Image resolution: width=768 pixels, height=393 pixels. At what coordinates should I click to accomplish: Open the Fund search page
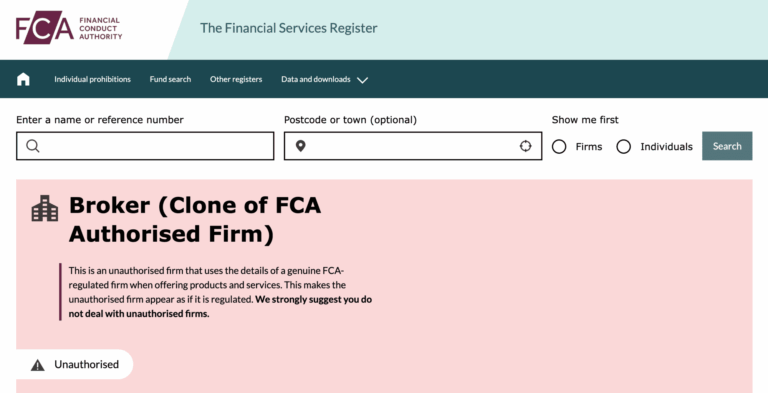(x=170, y=79)
